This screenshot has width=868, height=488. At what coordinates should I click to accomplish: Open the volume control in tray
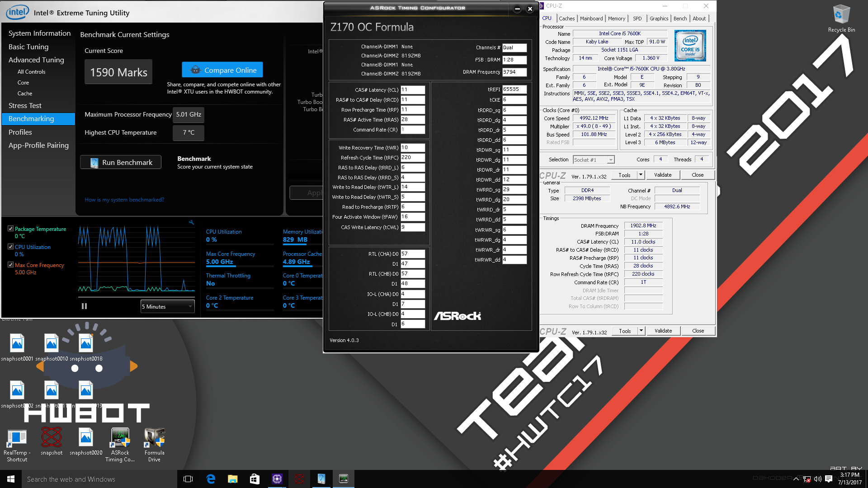[818, 479]
